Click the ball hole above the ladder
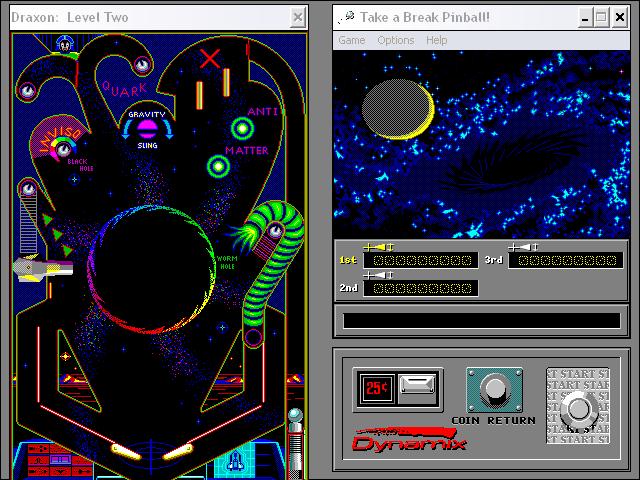Image resolution: width=640 pixels, height=480 pixels. (28, 189)
